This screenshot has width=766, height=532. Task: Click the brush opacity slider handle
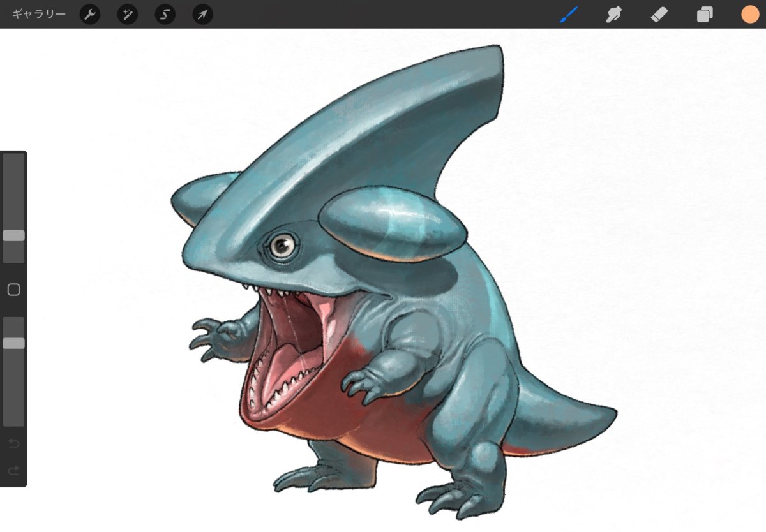[x=13, y=343]
